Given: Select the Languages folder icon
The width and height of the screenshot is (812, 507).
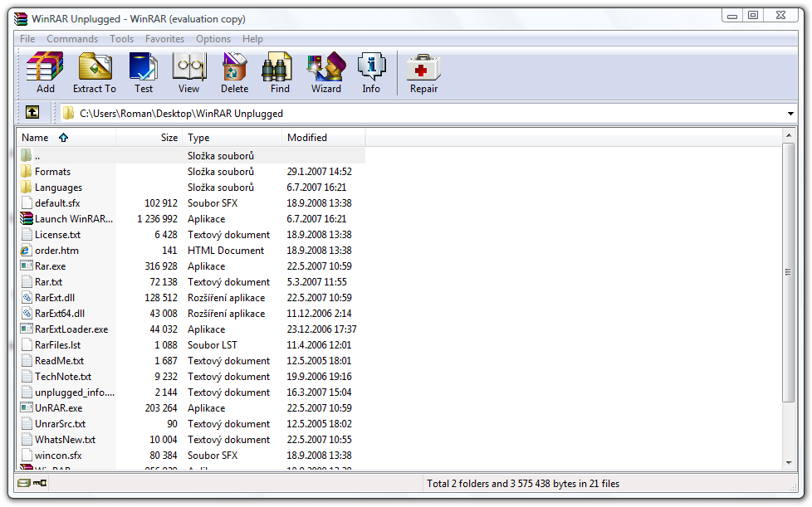Looking at the screenshot, I should click(x=27, y=187).
